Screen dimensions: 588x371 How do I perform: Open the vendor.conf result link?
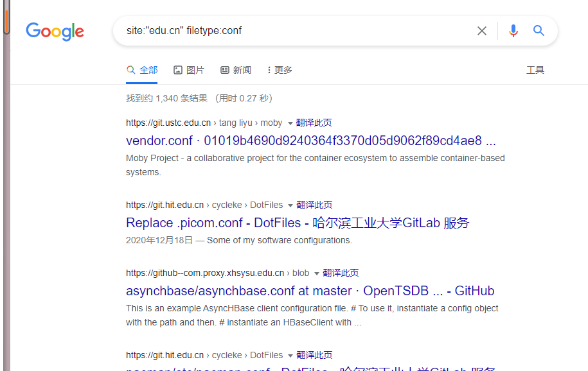[311, 141]
